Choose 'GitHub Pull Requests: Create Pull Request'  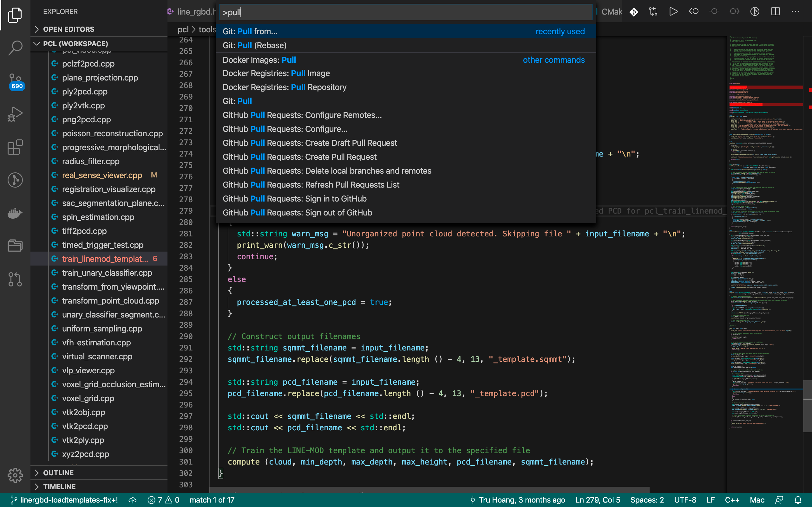(x=299, y=157)
